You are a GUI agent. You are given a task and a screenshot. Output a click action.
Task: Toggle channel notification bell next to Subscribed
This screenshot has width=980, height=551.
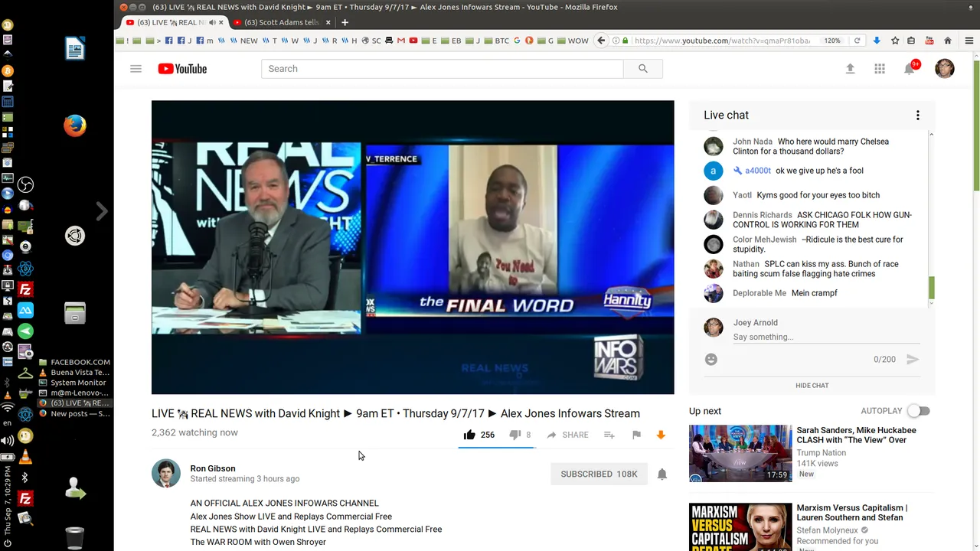[x=662, y=474]
